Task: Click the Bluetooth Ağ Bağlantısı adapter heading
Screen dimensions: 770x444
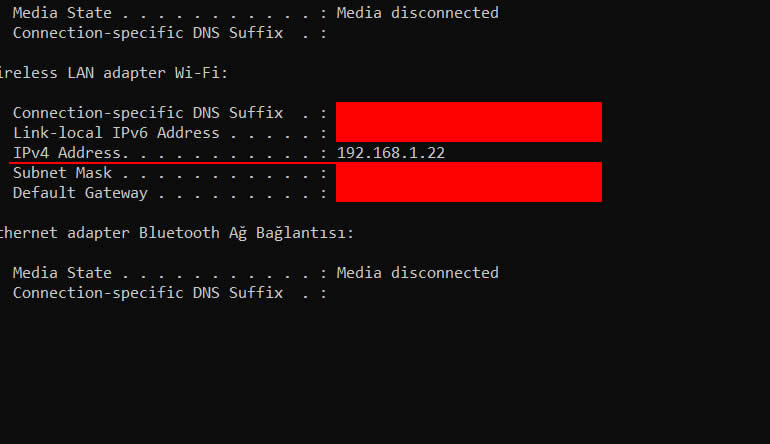Action: pos(176,233)
